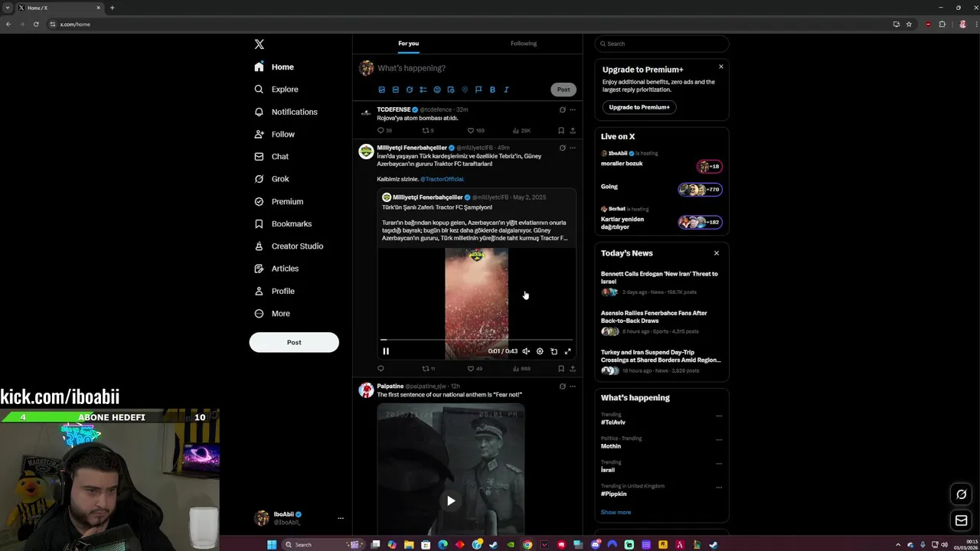The image size is (980, 551).
Task: Apply bold formatting in composer
Action: 492,90
